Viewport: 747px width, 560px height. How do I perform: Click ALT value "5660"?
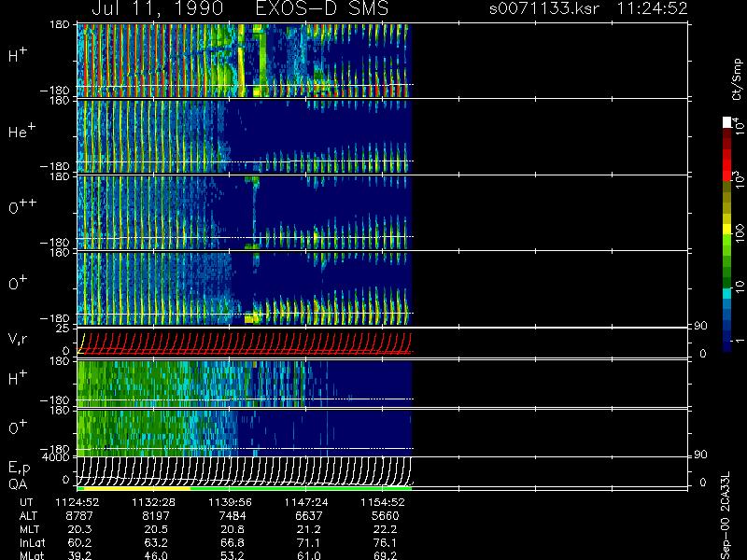tap(385, 516)
